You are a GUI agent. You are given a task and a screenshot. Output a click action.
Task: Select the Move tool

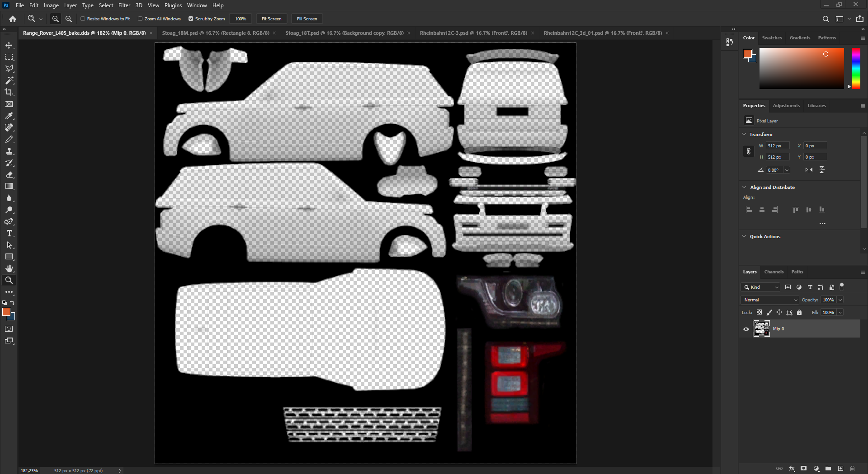[x=9, y=46]
